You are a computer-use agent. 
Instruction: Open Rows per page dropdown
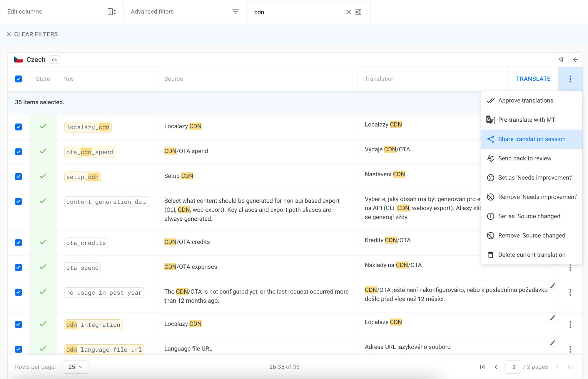click(75, 367)
